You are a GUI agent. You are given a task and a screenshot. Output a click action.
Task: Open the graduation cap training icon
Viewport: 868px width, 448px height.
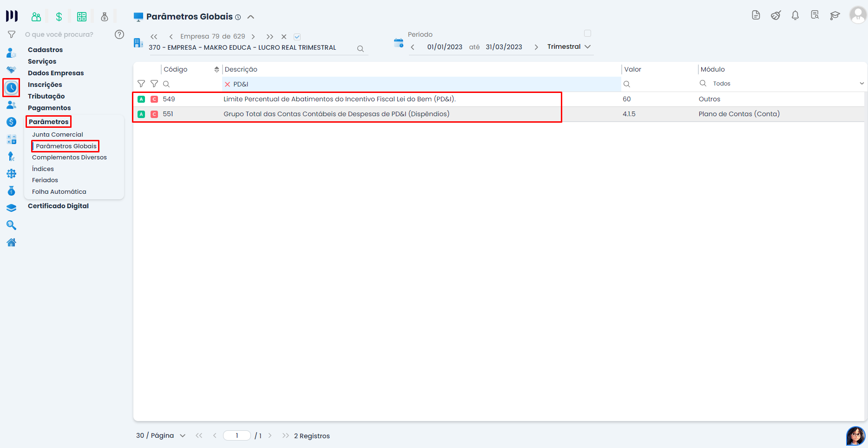[835, 15]
